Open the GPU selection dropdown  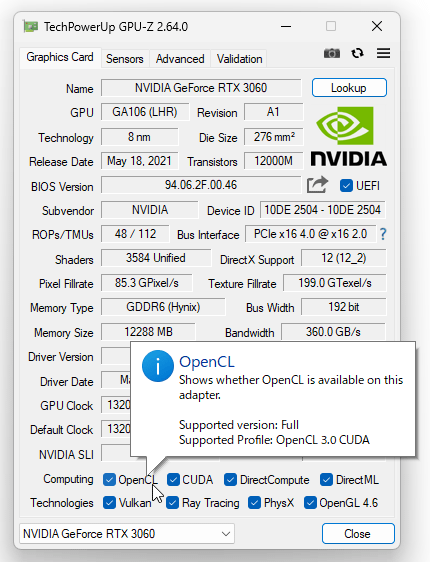point(127,534)
